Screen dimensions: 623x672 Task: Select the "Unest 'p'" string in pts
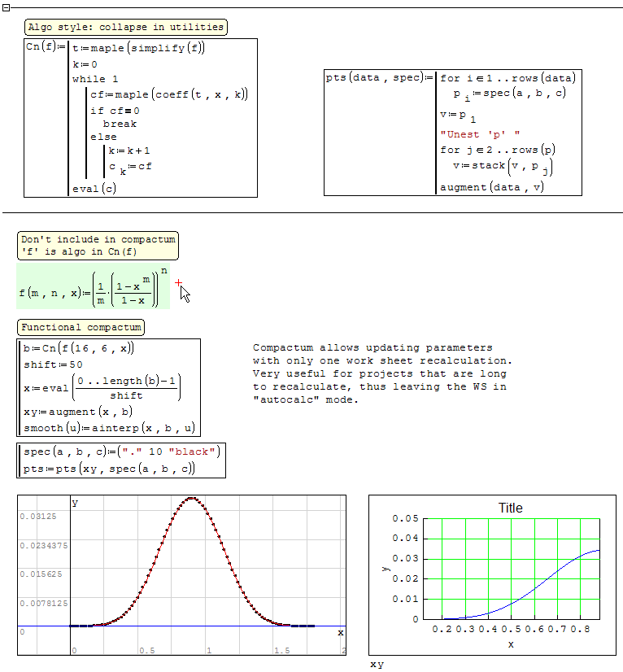(479, 134)
